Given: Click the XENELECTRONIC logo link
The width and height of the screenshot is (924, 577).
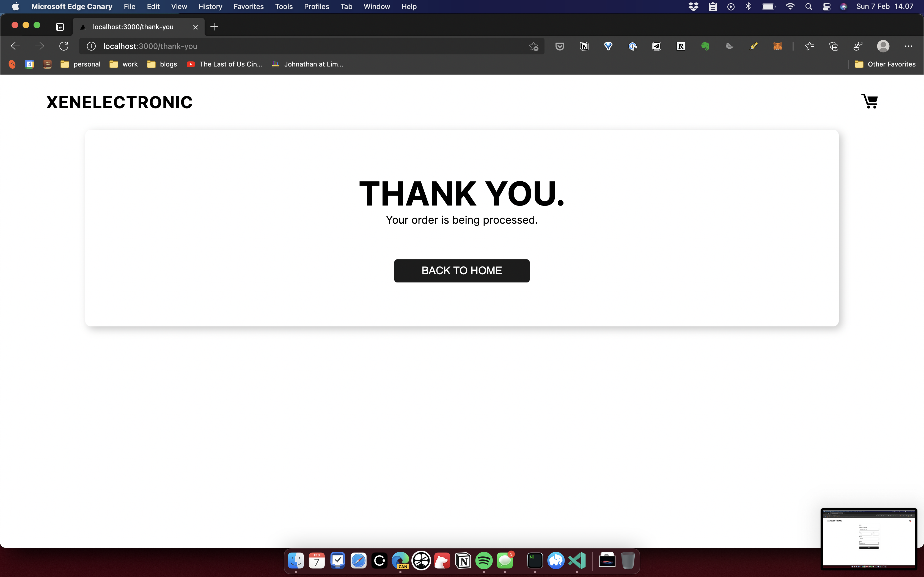Looking at the screenshot, I should [119, 102].
